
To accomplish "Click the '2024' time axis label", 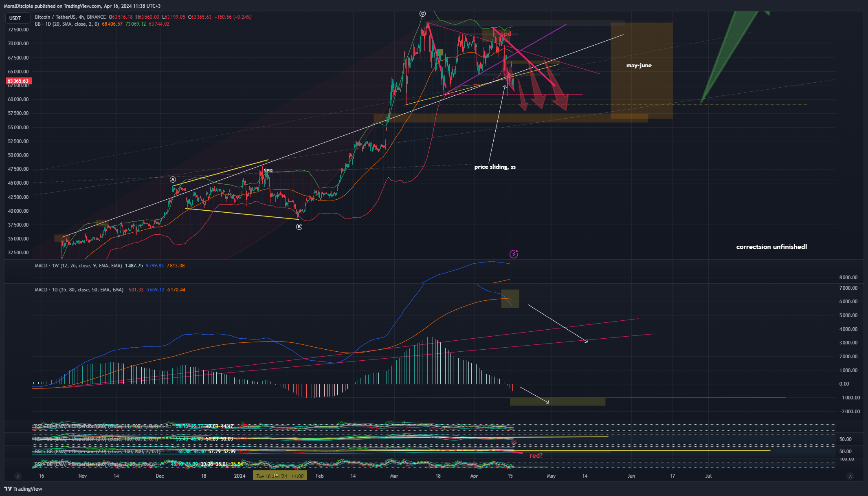I will coord(240,476).
